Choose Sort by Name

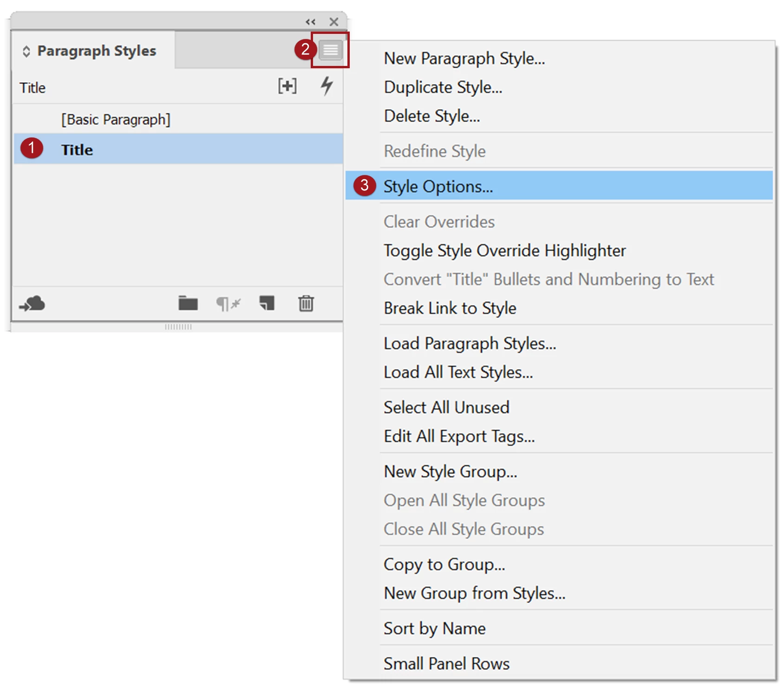coord(559,629)
